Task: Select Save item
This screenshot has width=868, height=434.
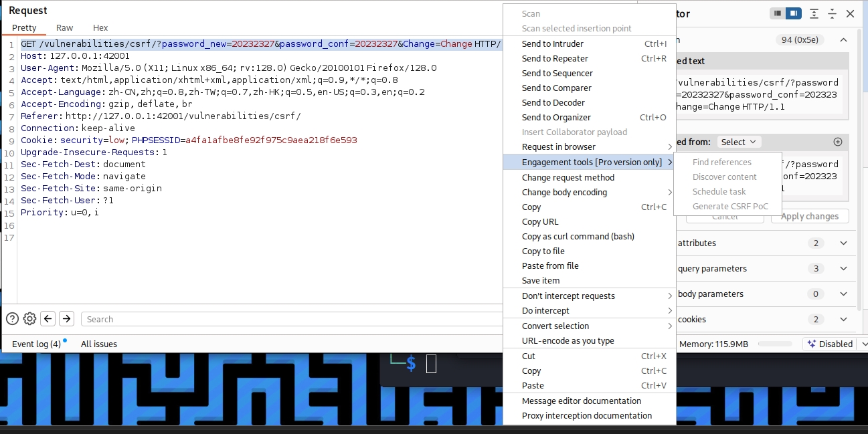Action: pyautogui.click(x=589, y=281)
